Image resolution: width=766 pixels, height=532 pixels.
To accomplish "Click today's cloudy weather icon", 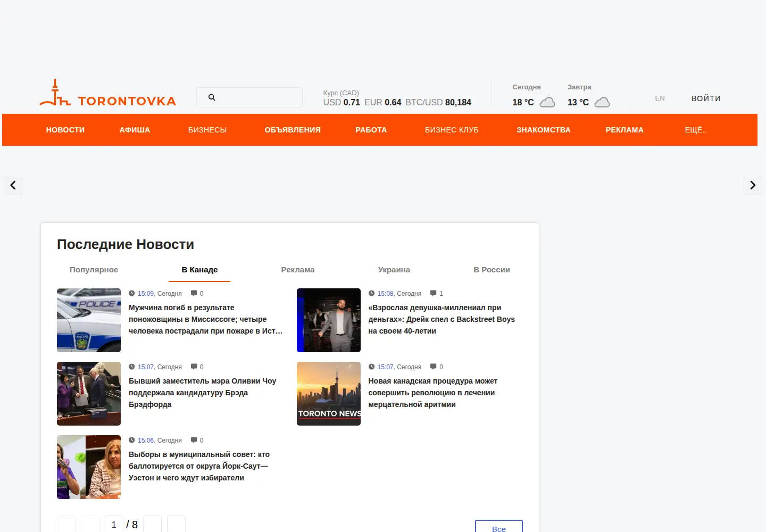I will [547, 102].
